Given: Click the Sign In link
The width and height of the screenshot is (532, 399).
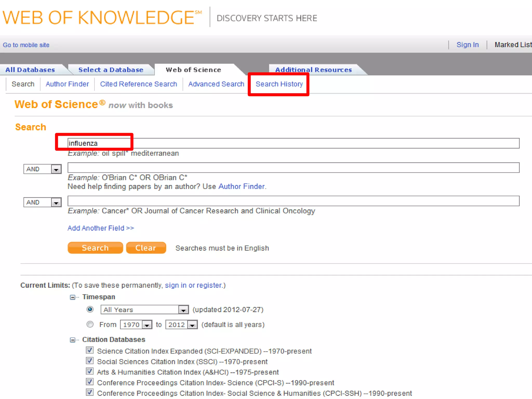Looking at the screenshot, I should [x=467, y=45].
